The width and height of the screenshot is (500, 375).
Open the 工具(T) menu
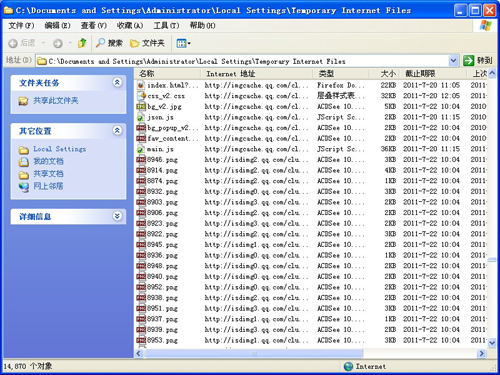pos(166,26)
